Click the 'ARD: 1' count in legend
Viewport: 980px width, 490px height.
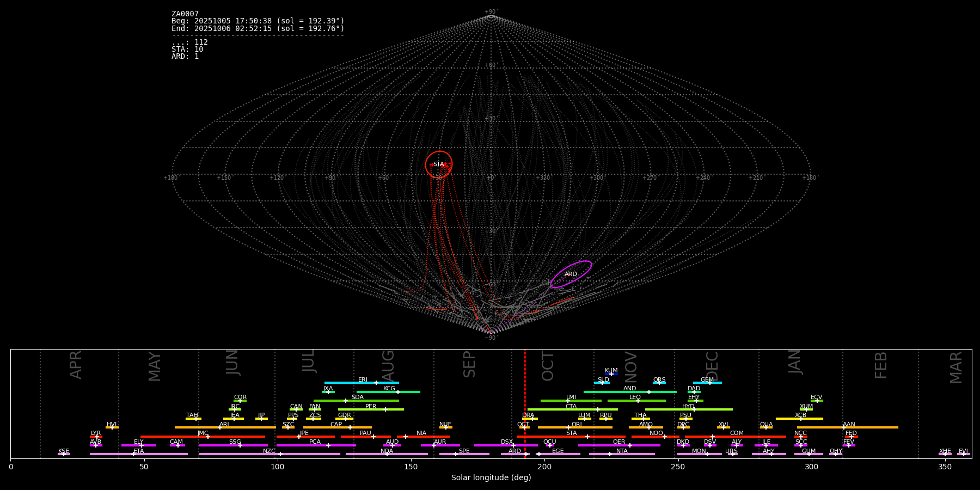pyautogui.click(x=185, y=57)
